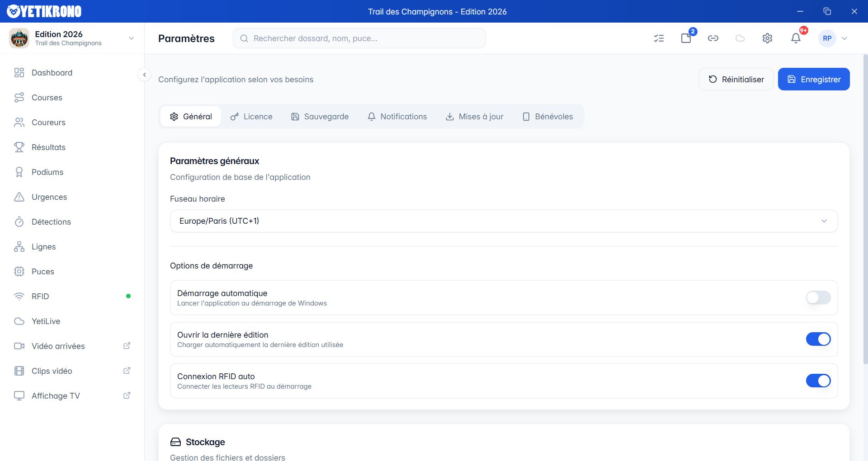Click the Enregistrer button
Image resolution: width=868 pixels, height=461 pixels.
tap(813, 79)
